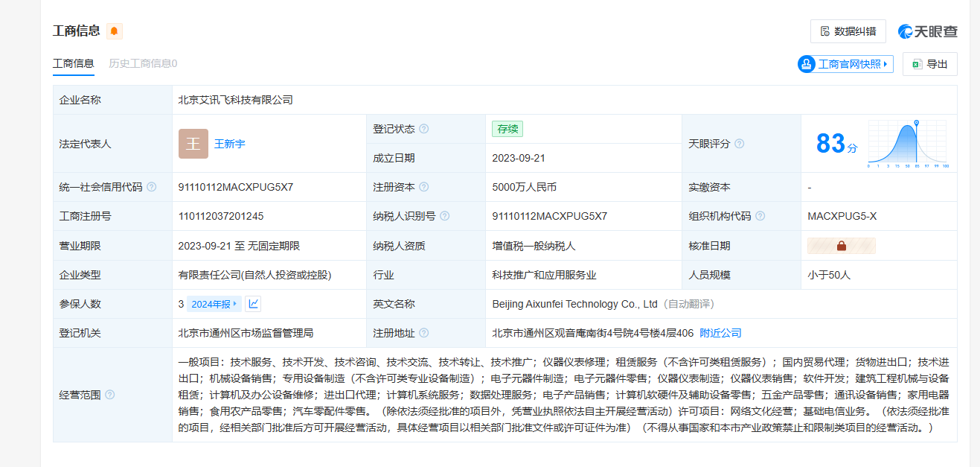Select company name 北京艾讯飞科技有限公司
The width and height of the screenshot is (980, 467).
click(x=236, y=100)
